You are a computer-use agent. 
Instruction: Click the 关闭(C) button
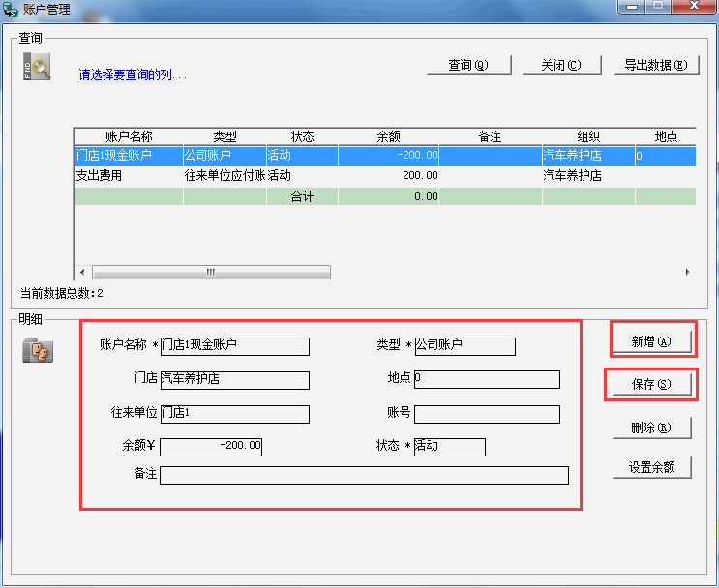(561, 65)
